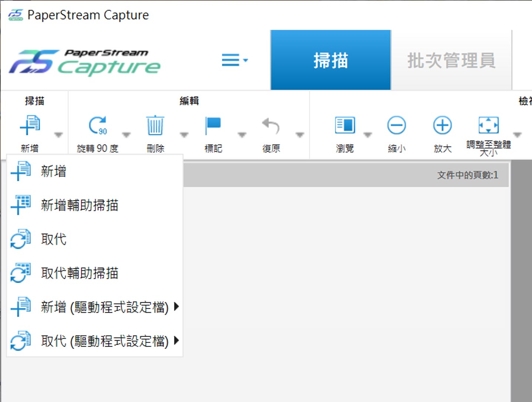532x402 pixels.
Task: Click the 掃描 group heading in toolbar
Action: pyautogui.click(x=35, y=101)
